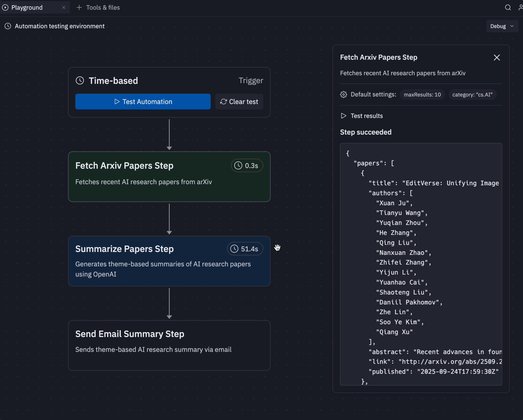Click author "Yijun Li" in JSON

click(x=396, y=273)
